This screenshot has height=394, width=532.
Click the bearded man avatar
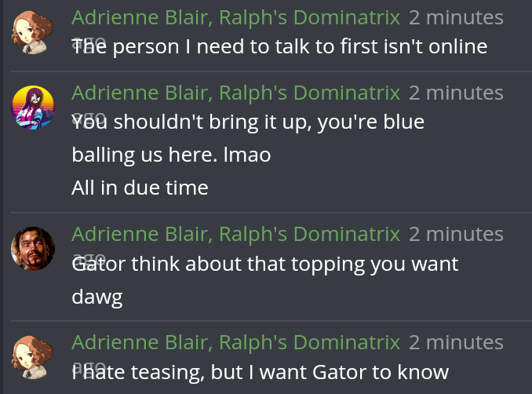point(33,249)
